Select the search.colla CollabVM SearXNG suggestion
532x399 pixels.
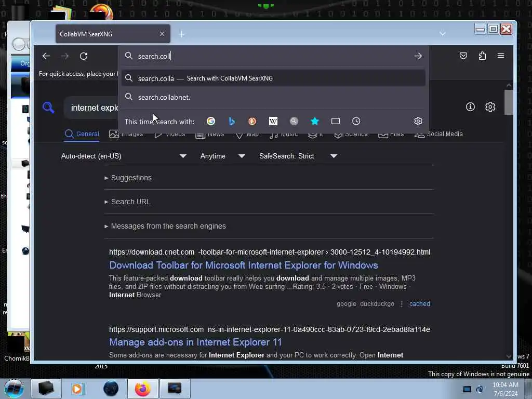273,78
